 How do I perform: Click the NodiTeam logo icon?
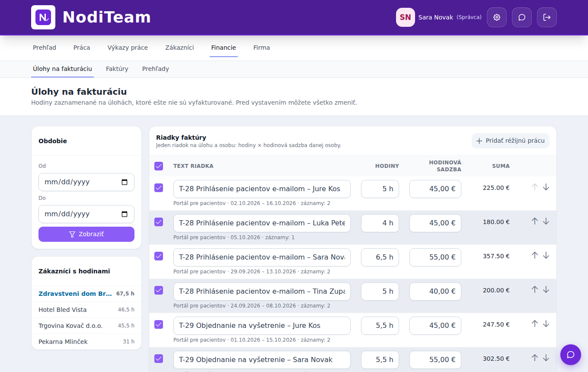pyautogui.click(x=43, y=17)
